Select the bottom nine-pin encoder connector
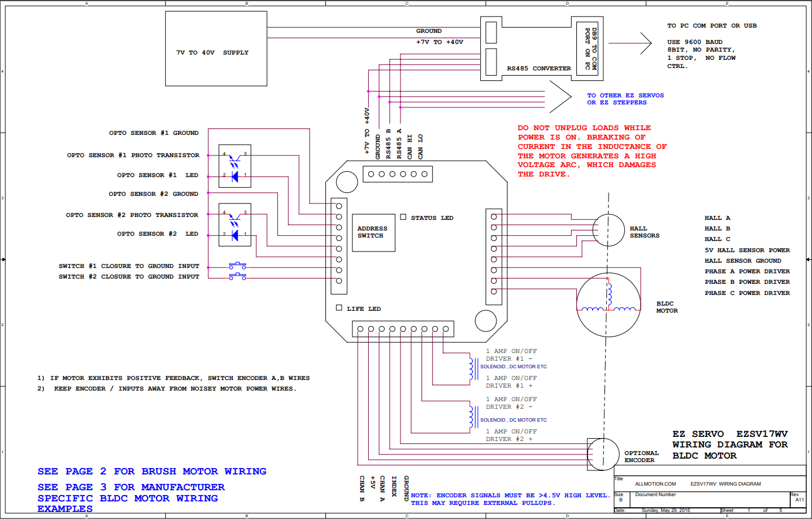Image resolution: width=812 pixels, height=519 pixels. click(x=403, y=329)
